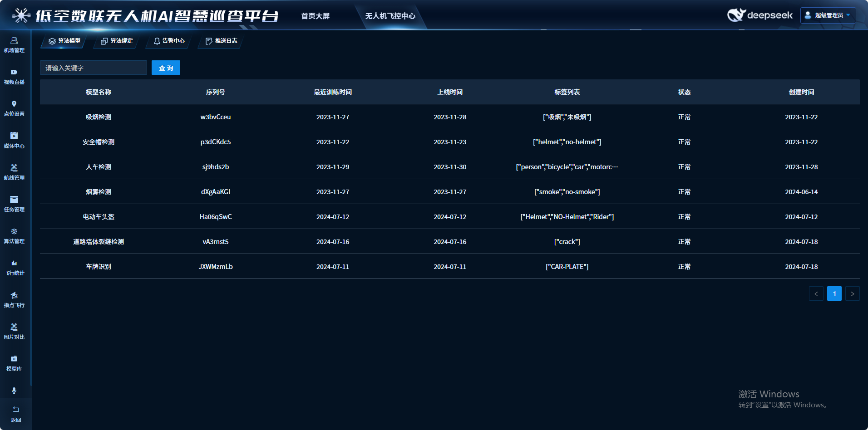
Task: Go to previous page arrow
Action: (816, 293)
